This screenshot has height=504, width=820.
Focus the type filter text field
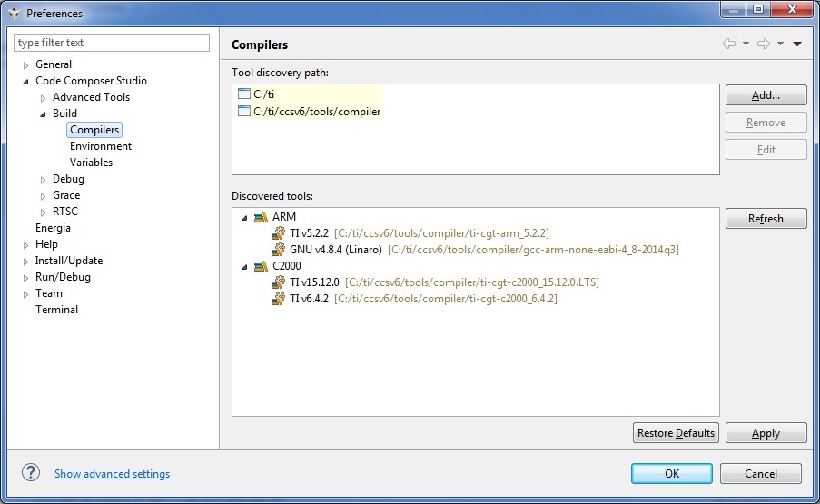(112, 43)
